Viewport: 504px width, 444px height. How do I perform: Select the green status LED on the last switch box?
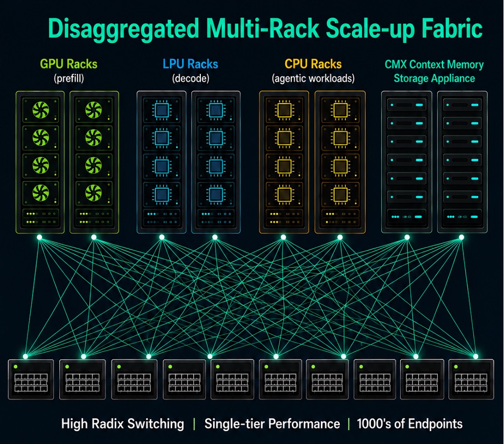(456, 367)
